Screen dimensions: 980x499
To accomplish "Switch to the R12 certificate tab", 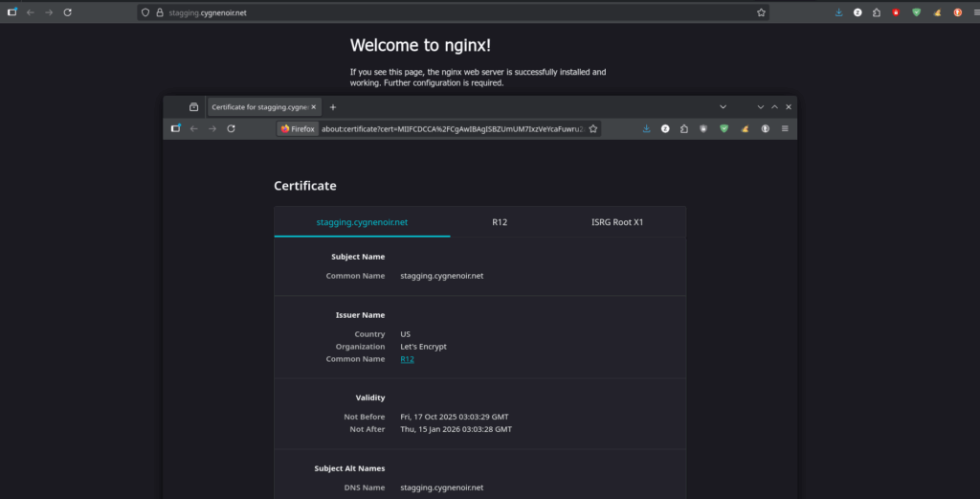I will pyautogui.click(x=500, y=222).
